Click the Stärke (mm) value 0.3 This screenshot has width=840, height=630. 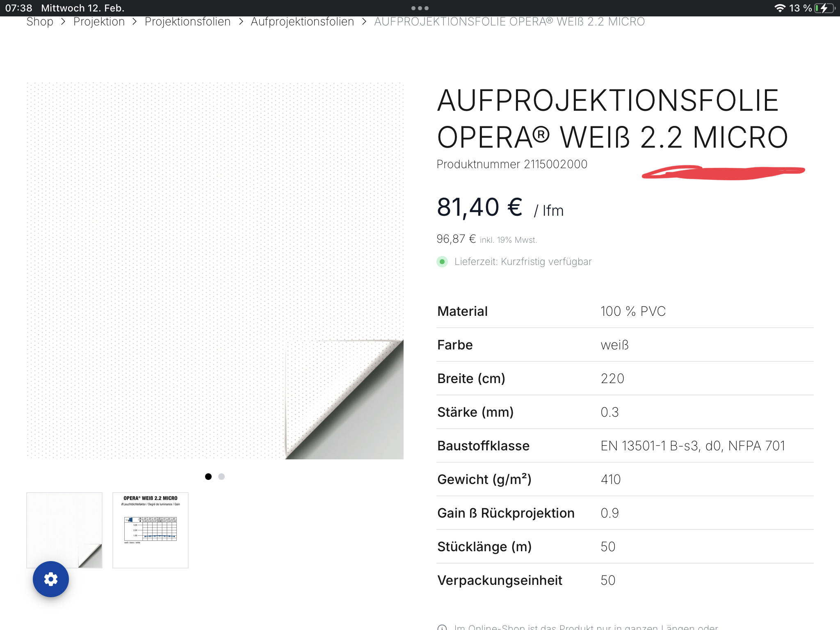pyautogui.click(x=609, y=412)
